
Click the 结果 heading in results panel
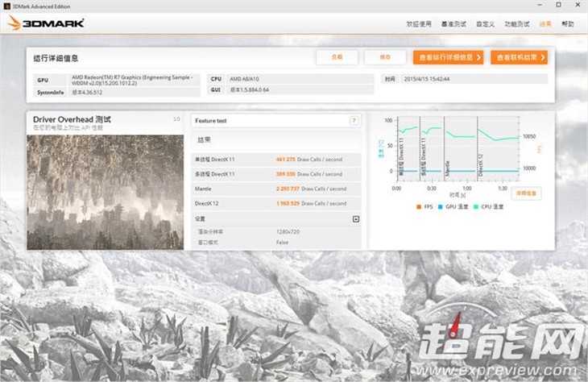[204, 140]
